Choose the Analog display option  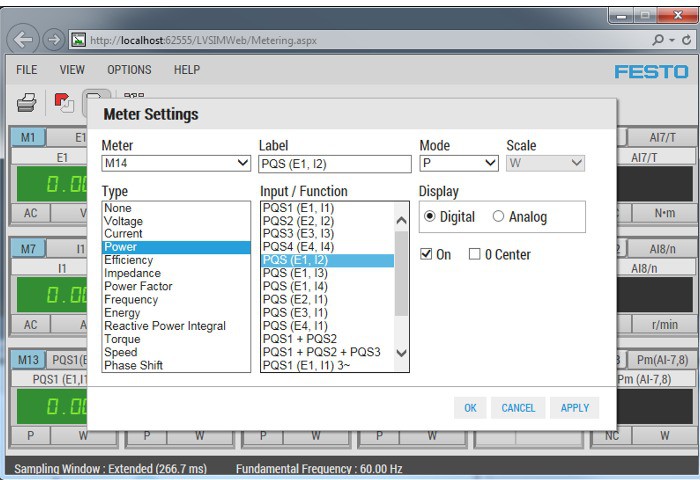[x=498, y=217]
